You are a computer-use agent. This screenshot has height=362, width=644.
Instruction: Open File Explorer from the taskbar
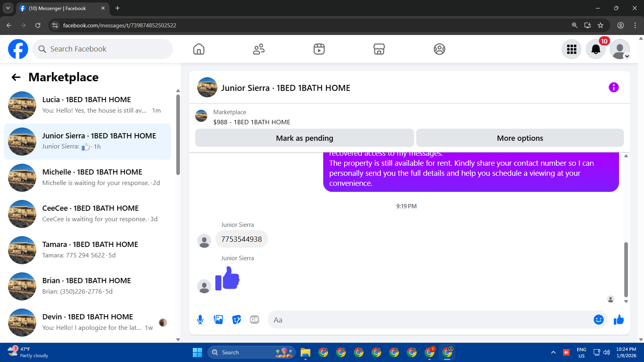click(305, 352)
